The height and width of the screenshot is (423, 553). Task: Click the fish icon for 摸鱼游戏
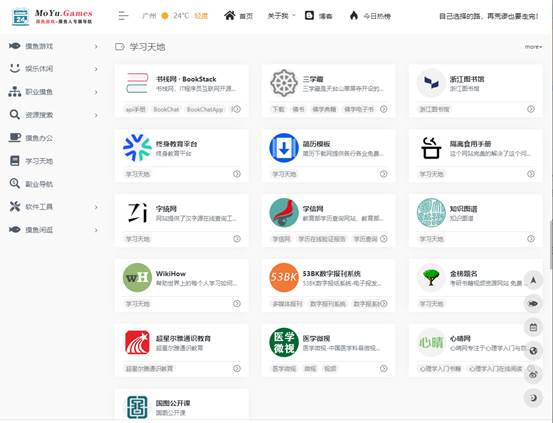click(14, 46)
